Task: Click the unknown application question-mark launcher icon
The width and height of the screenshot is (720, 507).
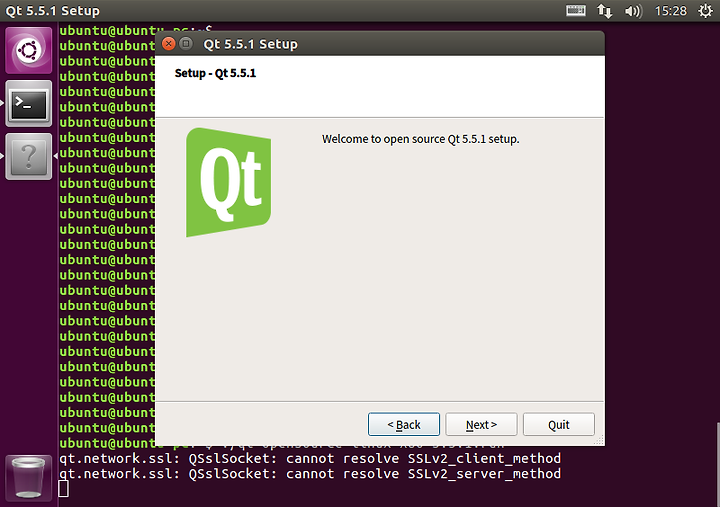Action: click(28, 157)
